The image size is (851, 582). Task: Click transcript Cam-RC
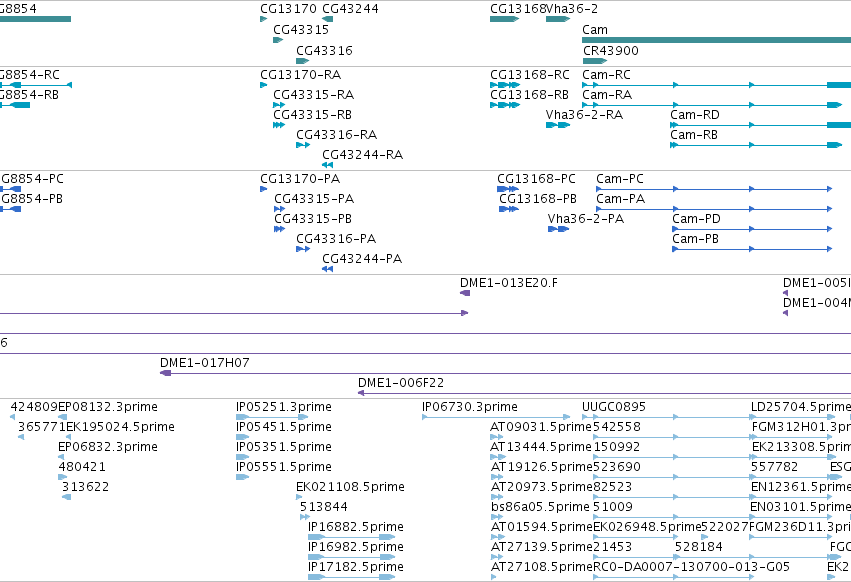click(716, 85)
